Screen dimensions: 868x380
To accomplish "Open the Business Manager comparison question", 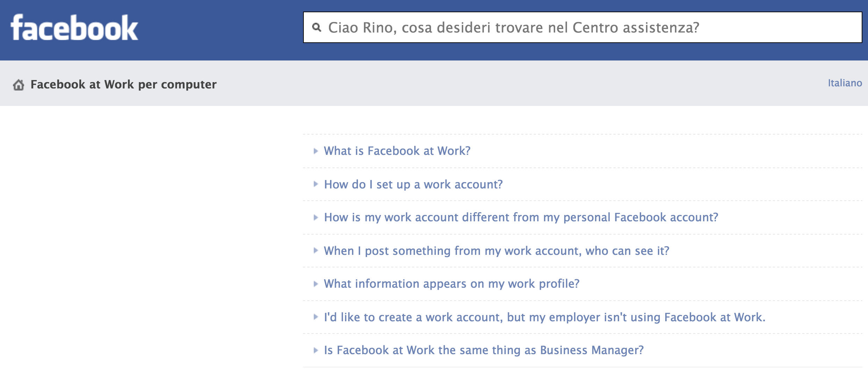I will 484,350.
